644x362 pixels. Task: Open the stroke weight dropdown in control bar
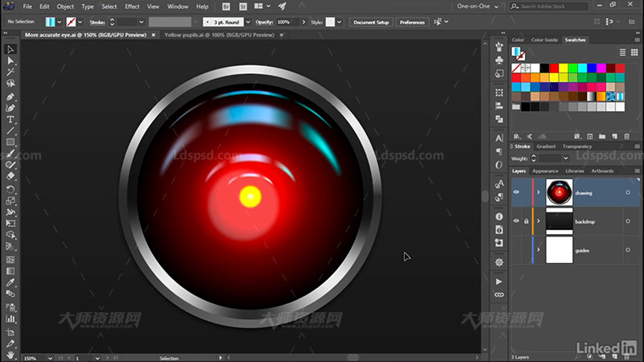tap(142, 23)
